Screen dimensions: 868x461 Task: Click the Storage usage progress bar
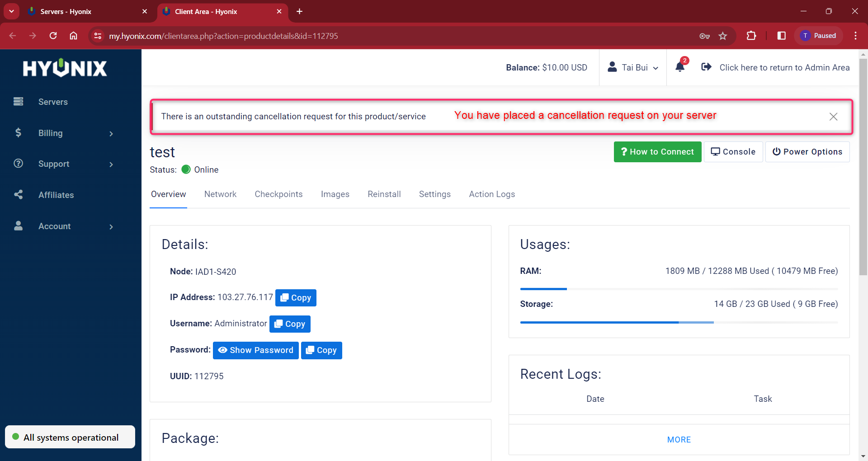coord(679,322)
